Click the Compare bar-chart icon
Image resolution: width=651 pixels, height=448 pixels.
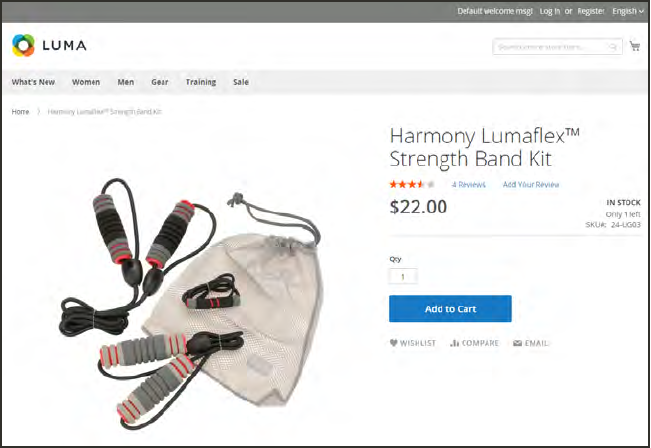tap(455, 343)
